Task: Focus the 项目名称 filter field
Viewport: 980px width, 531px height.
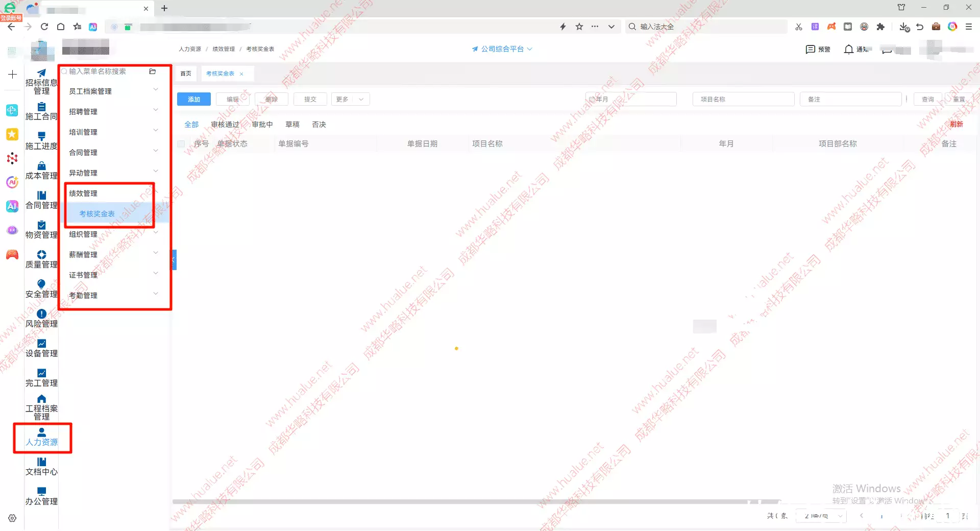Action: [743, 99]
